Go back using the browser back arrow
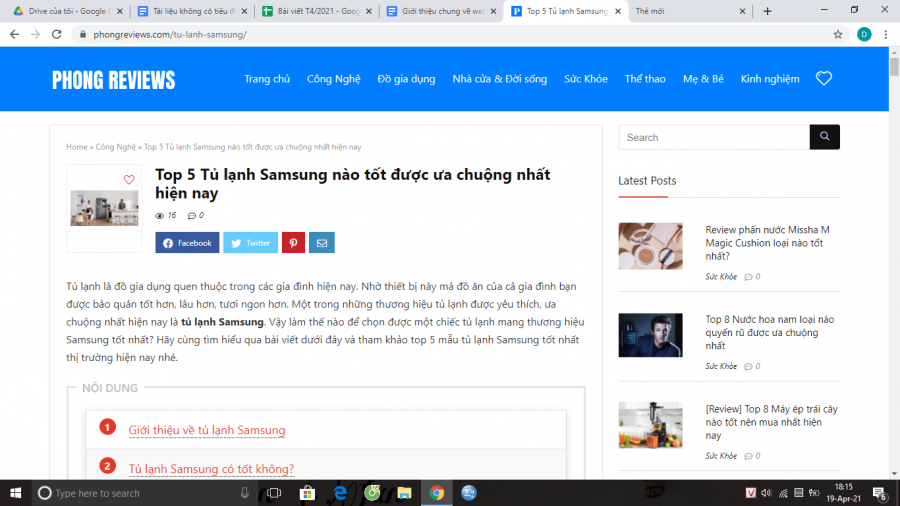Screen dimensions: 900x506 click(x=14, y=34)
